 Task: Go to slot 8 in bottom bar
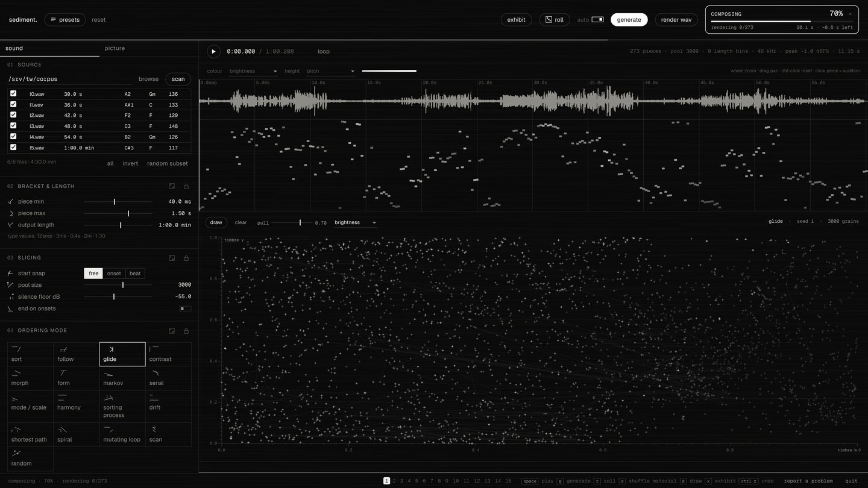[x=439, y=481]
